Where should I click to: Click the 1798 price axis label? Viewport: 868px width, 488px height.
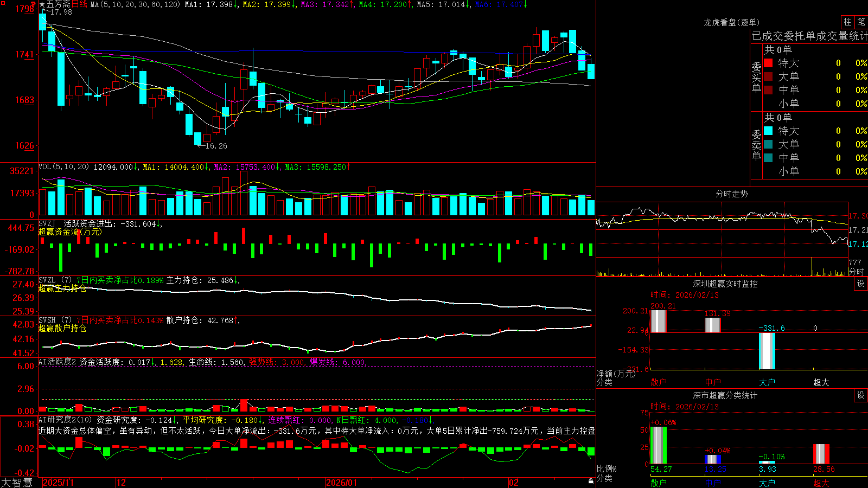pos(25,9)
